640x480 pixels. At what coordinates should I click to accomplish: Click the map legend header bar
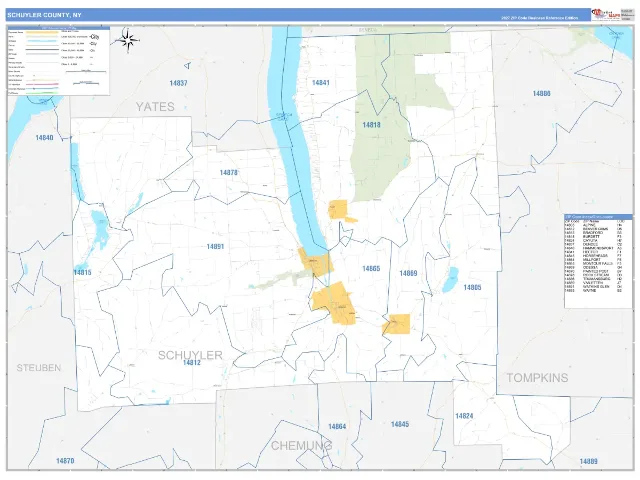[x=58, y=28]
